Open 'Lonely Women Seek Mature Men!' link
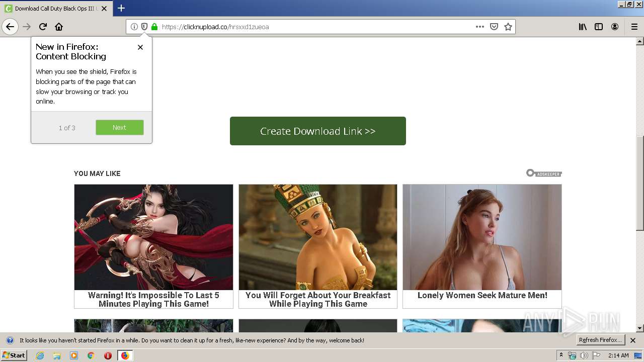 [482, 295]
